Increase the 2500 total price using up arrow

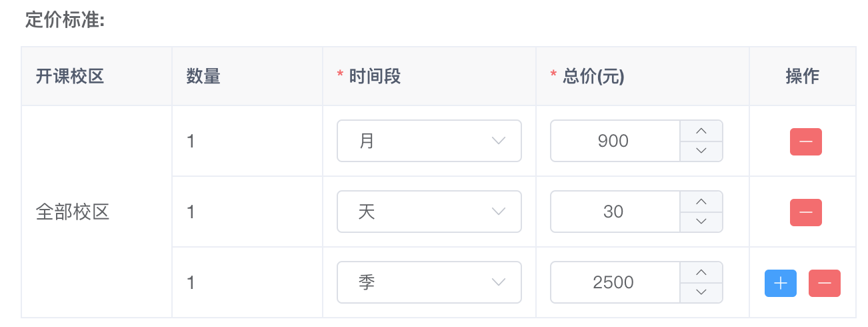(x=701, y=272)
